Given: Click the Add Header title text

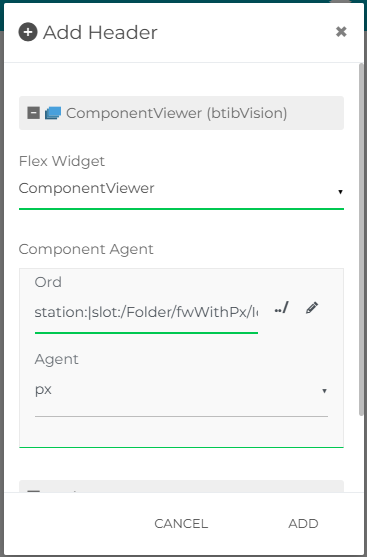Looking at the screenshot, I should pyautogui.click(x=100, y=33).
